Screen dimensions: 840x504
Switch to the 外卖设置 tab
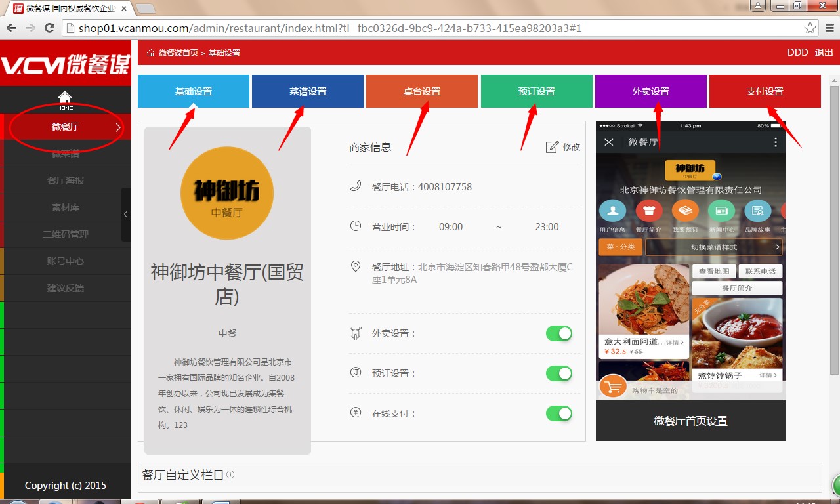click(651, 91)
